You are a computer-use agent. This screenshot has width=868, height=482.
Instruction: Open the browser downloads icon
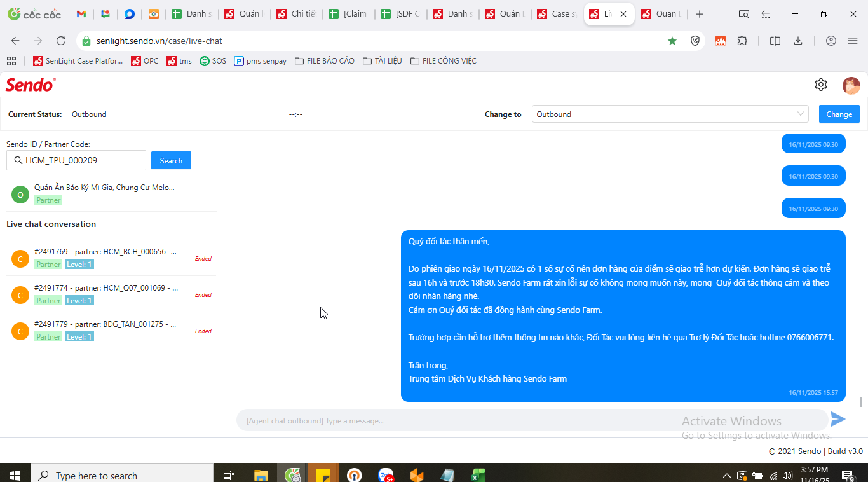point(798,41)
